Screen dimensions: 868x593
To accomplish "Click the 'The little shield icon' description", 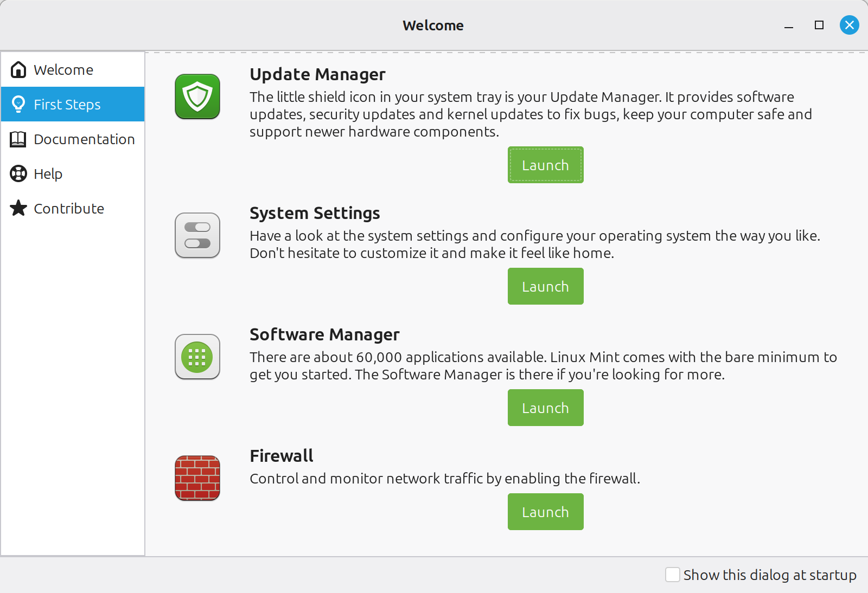I will (531, 114).
